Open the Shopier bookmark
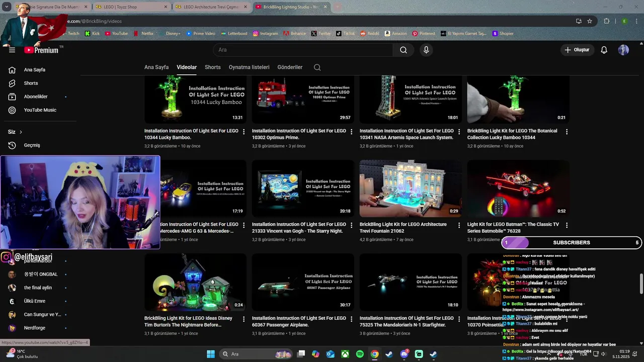This screenshot has height=362, width=644. [503, 33]
